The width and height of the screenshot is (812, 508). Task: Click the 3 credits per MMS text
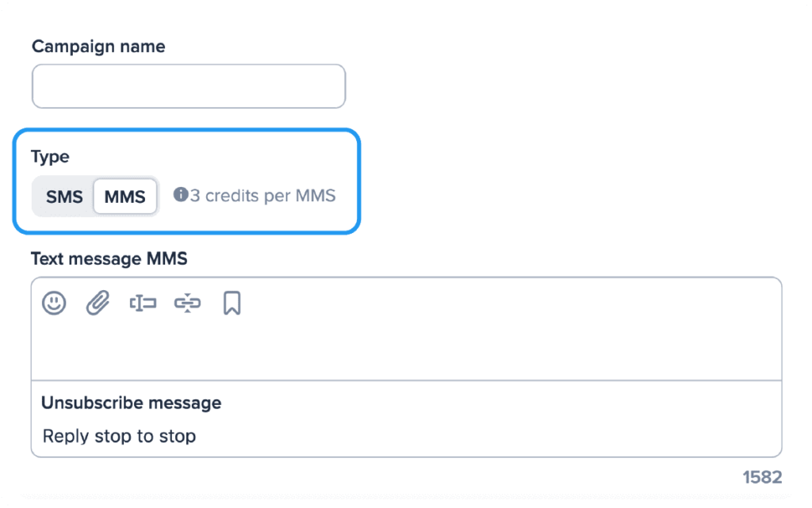coord(262,195)
